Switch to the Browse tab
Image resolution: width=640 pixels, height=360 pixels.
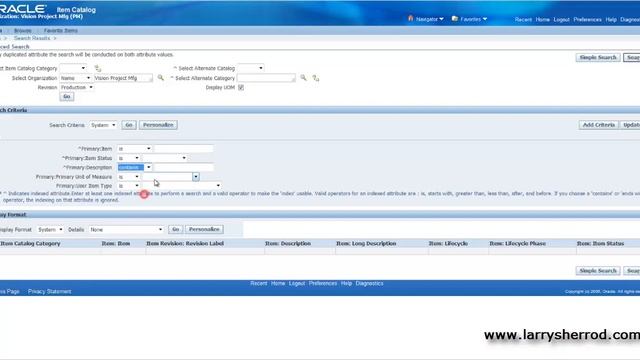tap(22, 31)
